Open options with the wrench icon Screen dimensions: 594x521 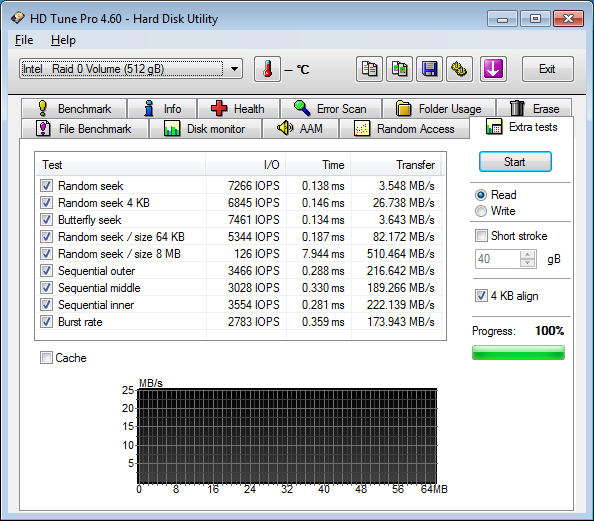459,69
